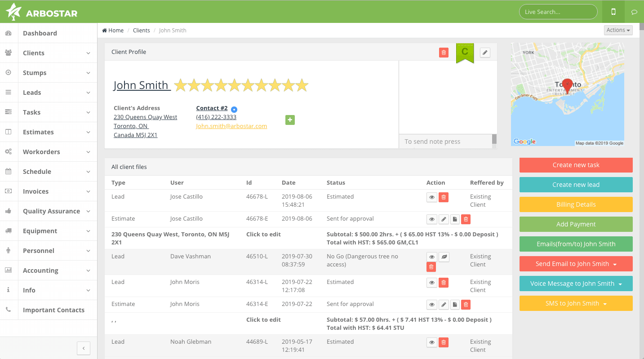The height and width of the screenshot is (359, 644).
Task: Go to Important Contacts in sidebar
Action: pos(53,310)
